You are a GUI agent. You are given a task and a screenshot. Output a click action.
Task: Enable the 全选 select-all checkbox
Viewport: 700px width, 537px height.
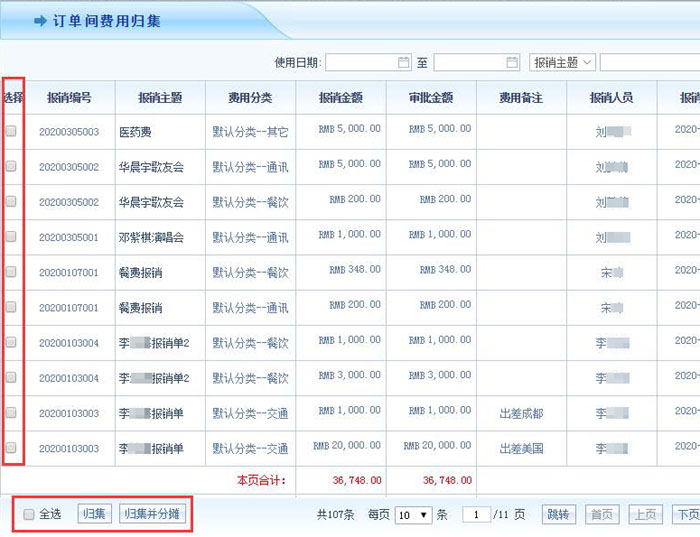[x=28, y=514]
